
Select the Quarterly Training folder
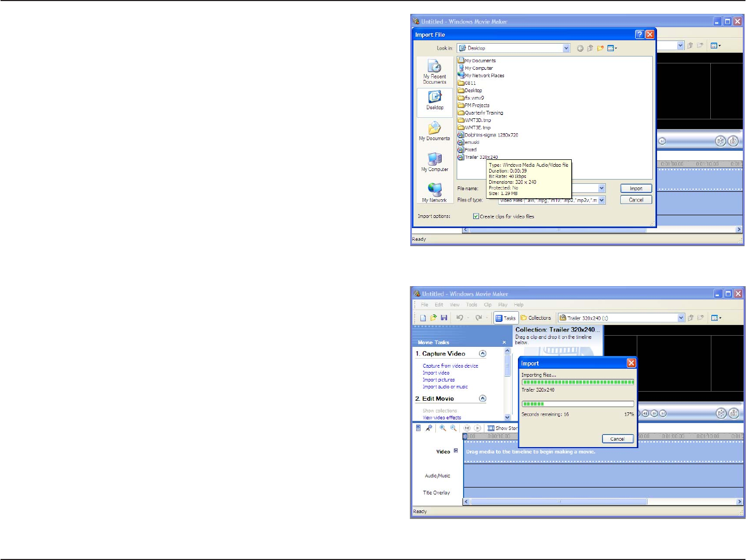coord(480,113)
